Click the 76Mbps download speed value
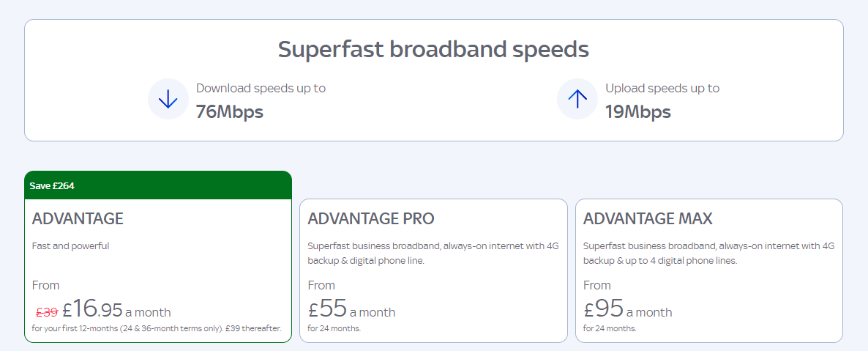Image resolution: width=868 pixels, height=351 pixels. click(230, 112)
